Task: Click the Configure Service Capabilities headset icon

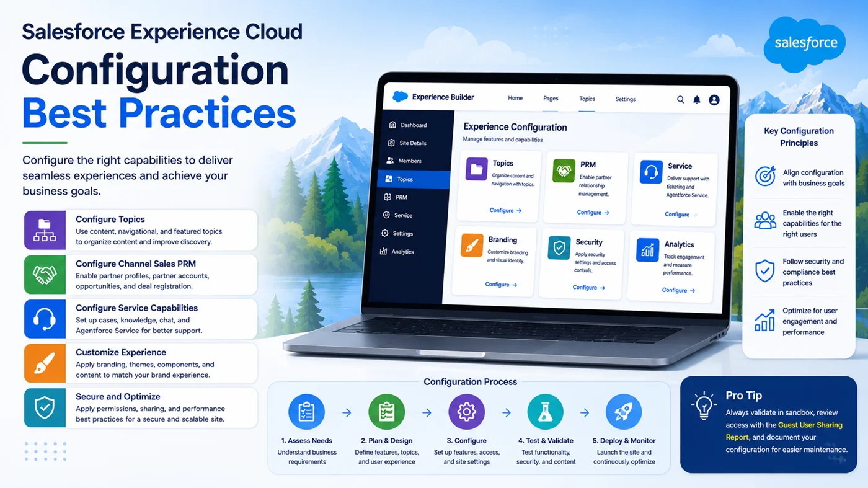Action: tap(45, 319)
